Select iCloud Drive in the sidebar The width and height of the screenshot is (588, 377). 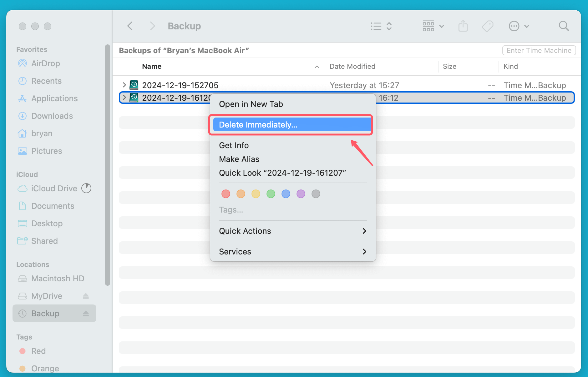coord(54,188)
